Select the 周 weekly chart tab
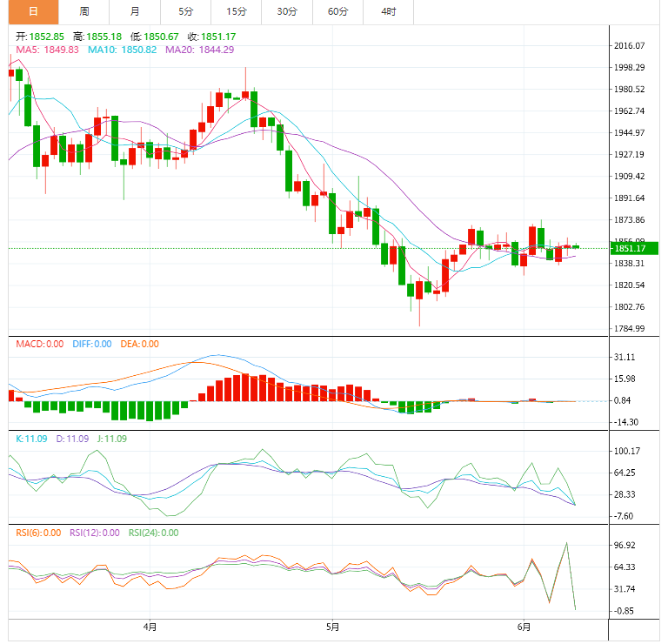Image resolution: width=668 pixels, height=644 pixels. 84,11
